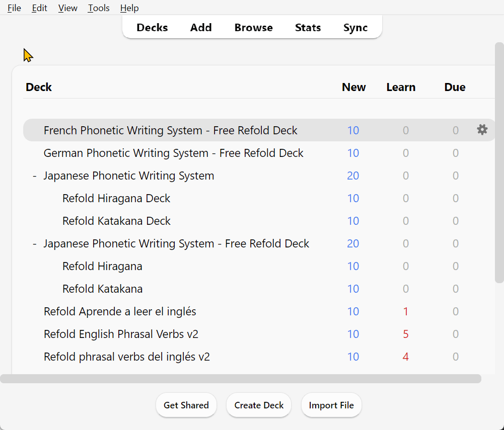Select Refold English Phrasal Verbs v2 deck

[124, 334]
